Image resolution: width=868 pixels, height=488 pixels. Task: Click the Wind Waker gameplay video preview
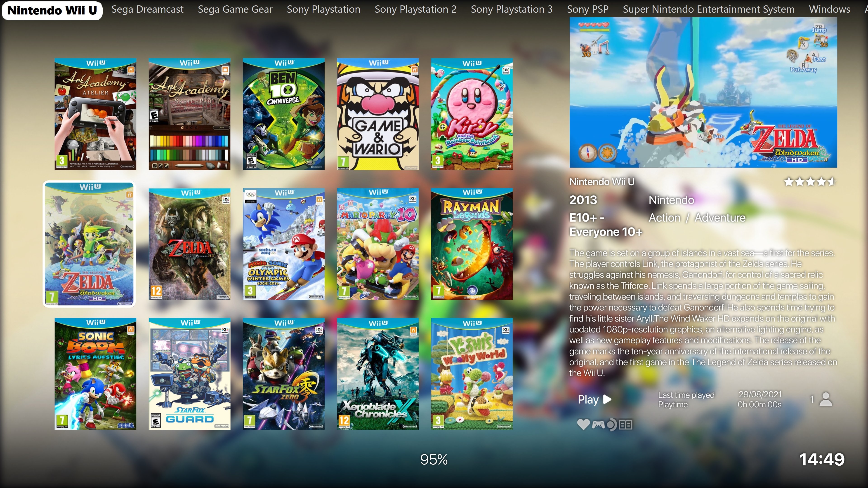point(703,92)
